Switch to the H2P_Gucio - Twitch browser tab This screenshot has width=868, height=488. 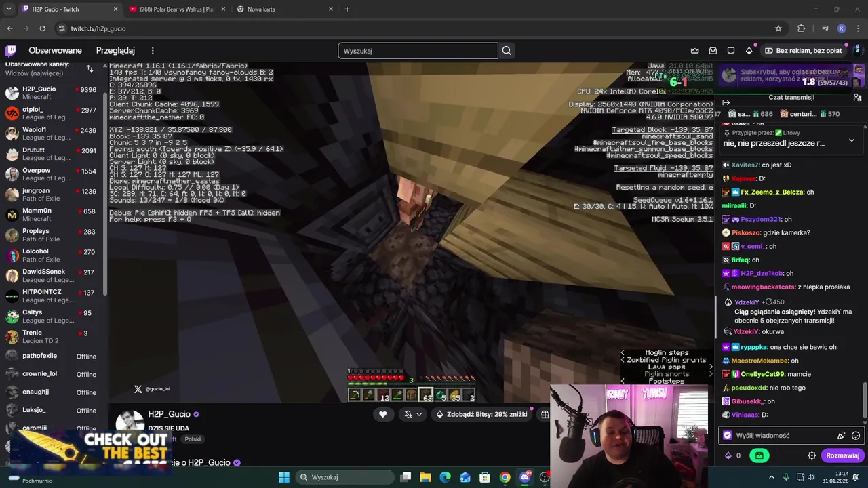[69, 9]
